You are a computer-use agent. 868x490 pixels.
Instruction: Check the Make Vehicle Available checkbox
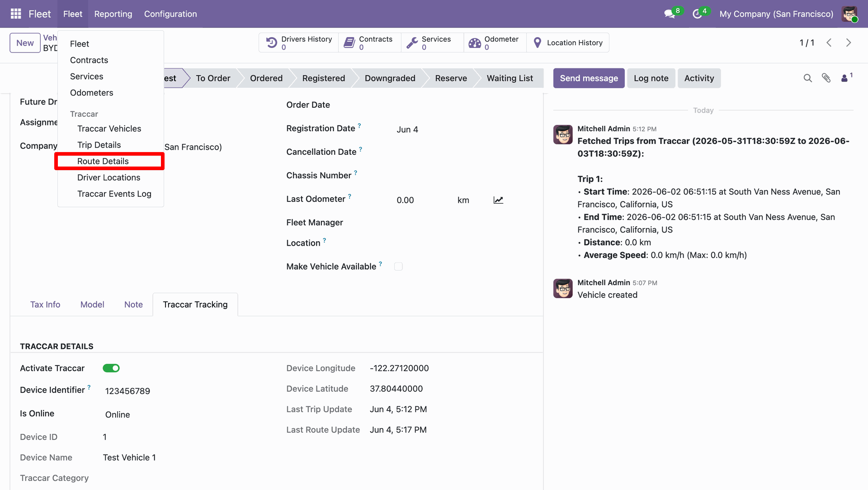point(398,266)
